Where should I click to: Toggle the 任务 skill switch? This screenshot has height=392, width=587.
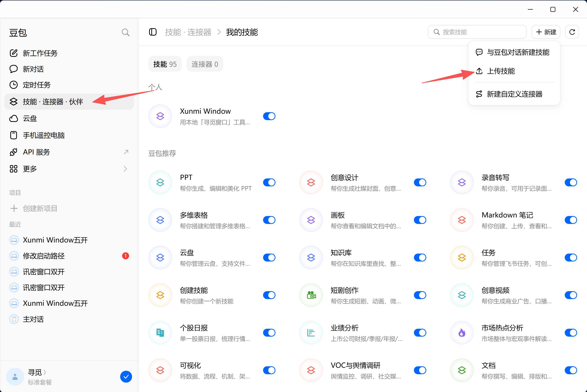pyautogui.click(x=571, y=258)
